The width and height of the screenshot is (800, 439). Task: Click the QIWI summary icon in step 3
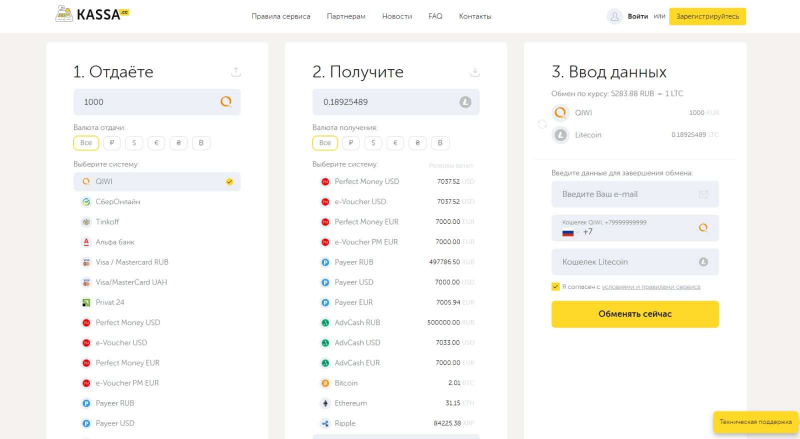pyautogui.click(x=560, y=113)
